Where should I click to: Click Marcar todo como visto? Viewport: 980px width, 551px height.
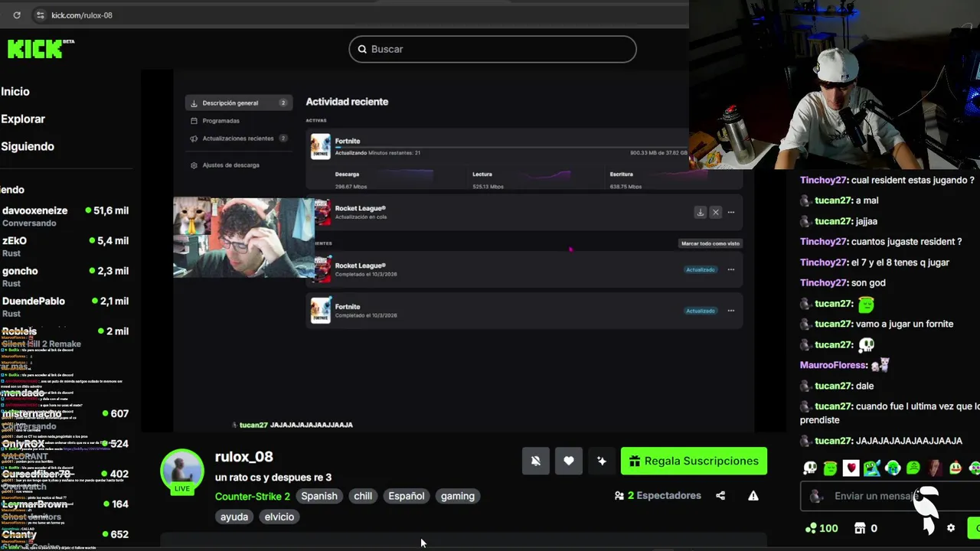pyautogui.click(x=710, y=243)
